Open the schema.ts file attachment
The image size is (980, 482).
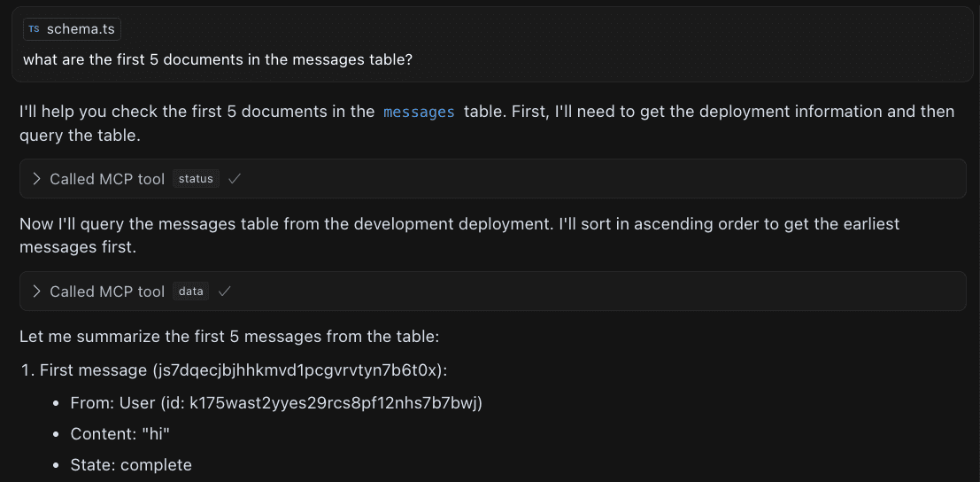point(80,29)
